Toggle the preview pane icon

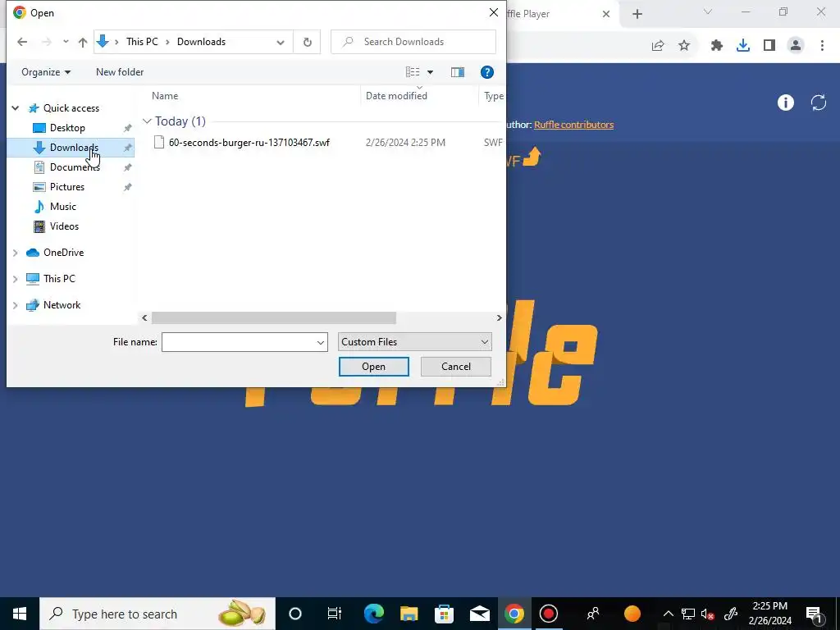[x=458, y=72]
